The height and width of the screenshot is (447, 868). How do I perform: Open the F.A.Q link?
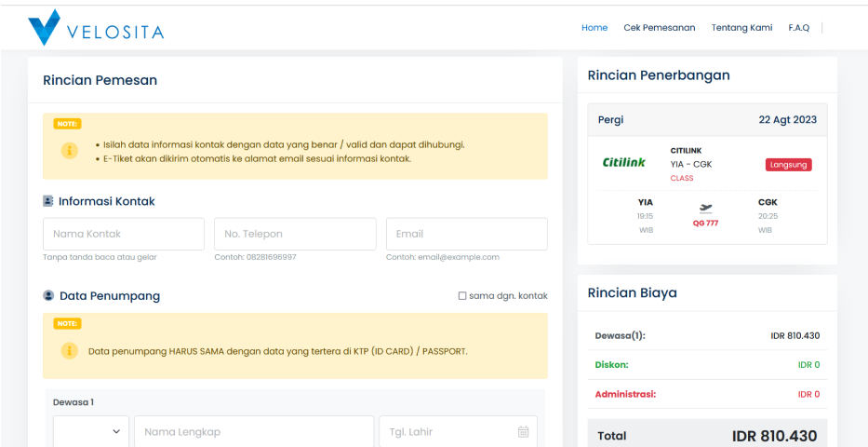pyautogui.click(x=798, y=28)
